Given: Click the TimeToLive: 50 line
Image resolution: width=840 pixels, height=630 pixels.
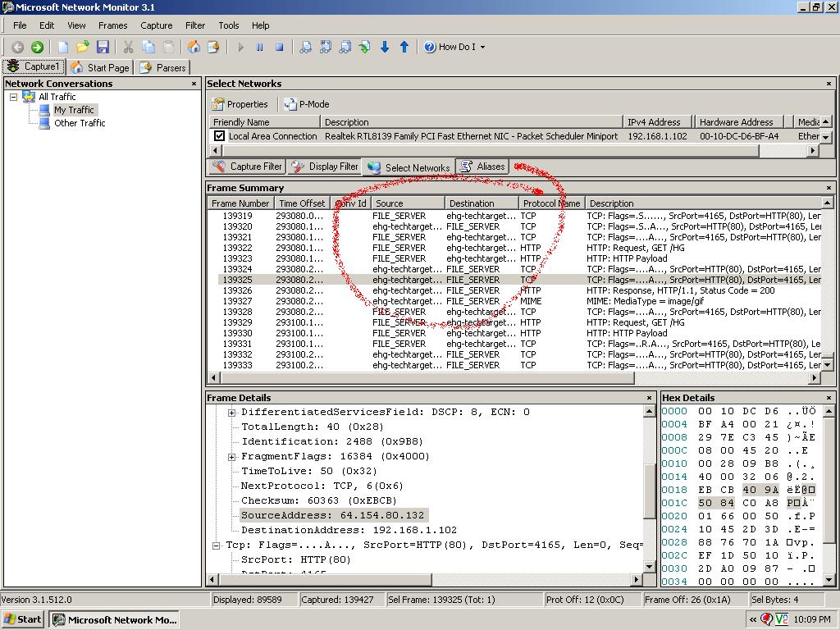Looking at the screenshot, I should [x=309, y=472].
